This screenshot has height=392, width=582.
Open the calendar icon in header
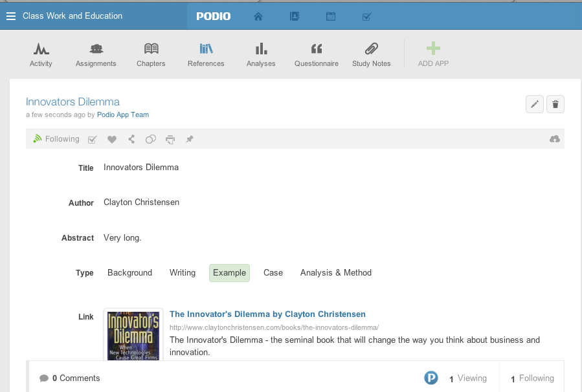[331, 16]
